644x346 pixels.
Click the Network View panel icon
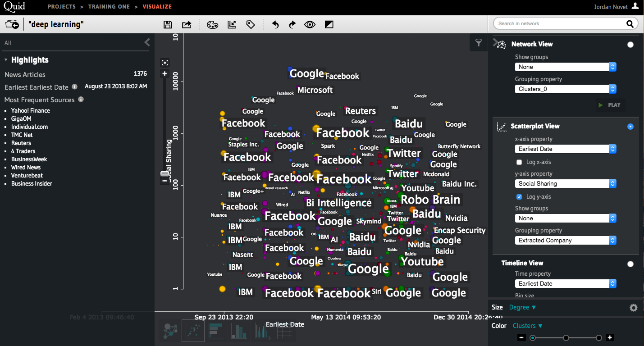point(501,45)
